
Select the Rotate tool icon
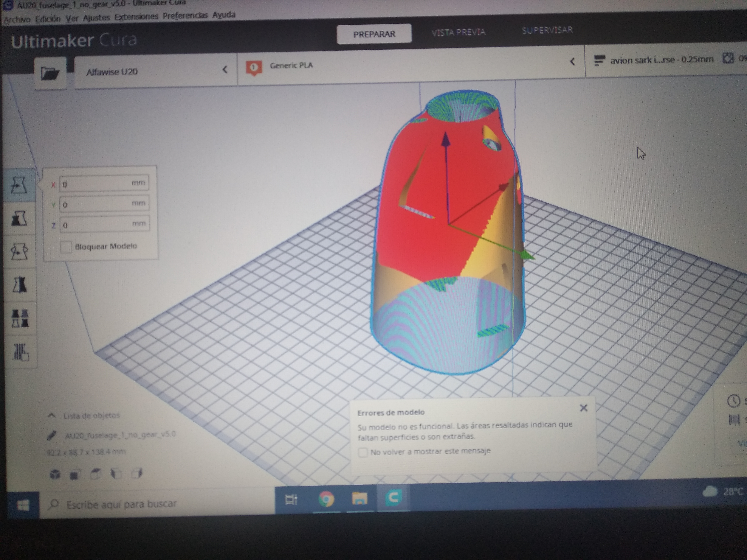(x=19, y=252)
